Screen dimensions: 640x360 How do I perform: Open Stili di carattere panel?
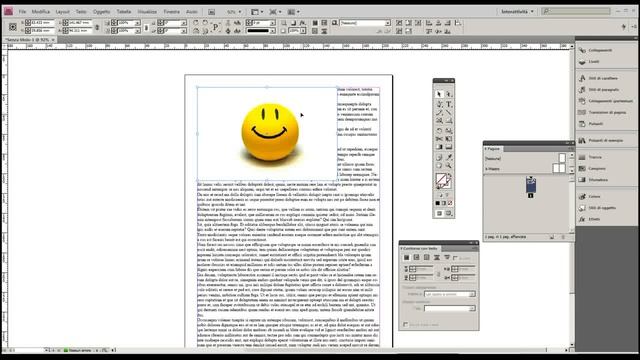coord(603,78)
